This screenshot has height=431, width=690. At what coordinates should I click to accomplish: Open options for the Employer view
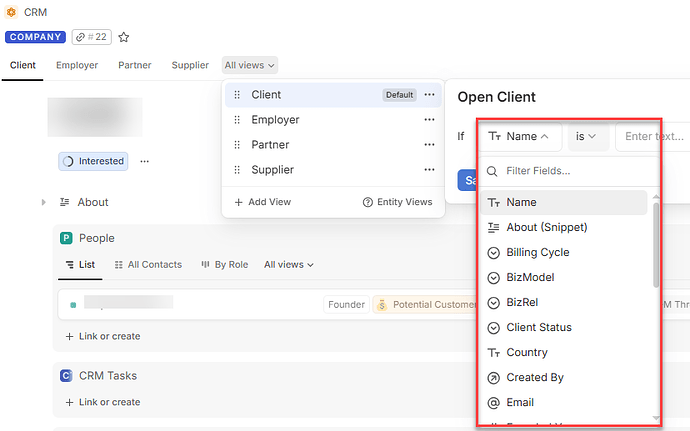(429, 120)
